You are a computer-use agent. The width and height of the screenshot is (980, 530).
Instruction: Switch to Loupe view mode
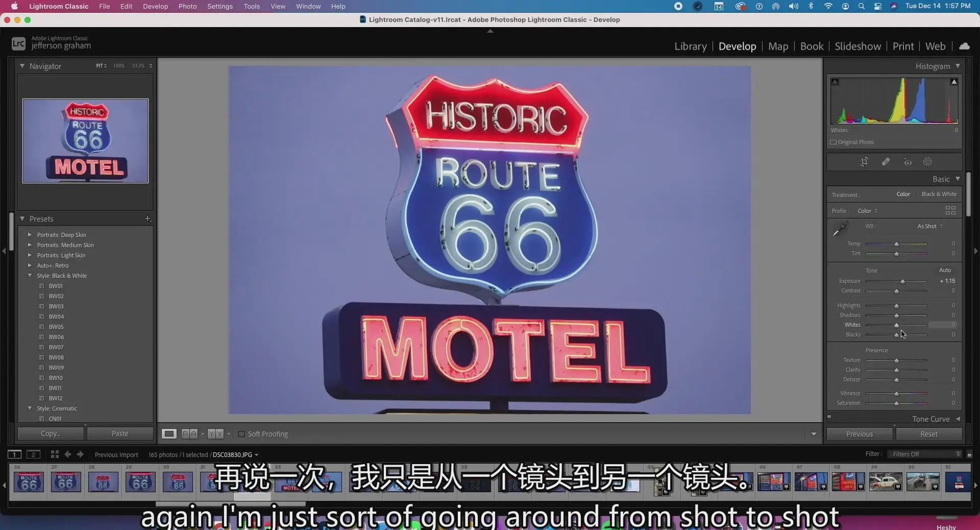(x=169, y=433)
